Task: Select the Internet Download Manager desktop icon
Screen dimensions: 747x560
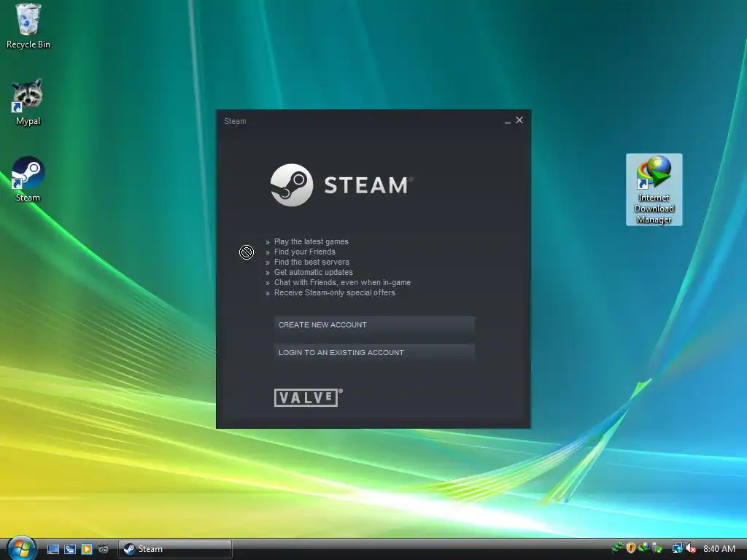Action: click(654, 190)
